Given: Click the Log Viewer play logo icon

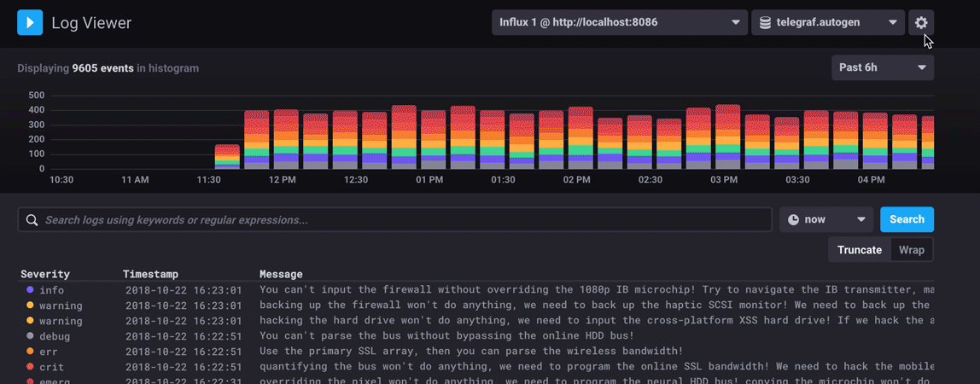Looking at the screenshot, I should pyautogui.click(x=30, y=22).
